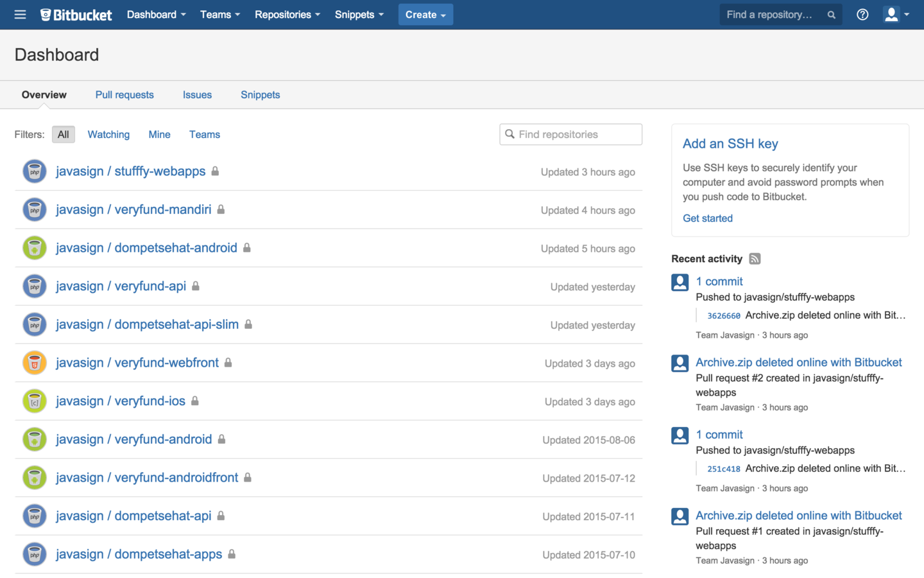Select the Watching filter
924x578 pixels.
coord(108,134)
